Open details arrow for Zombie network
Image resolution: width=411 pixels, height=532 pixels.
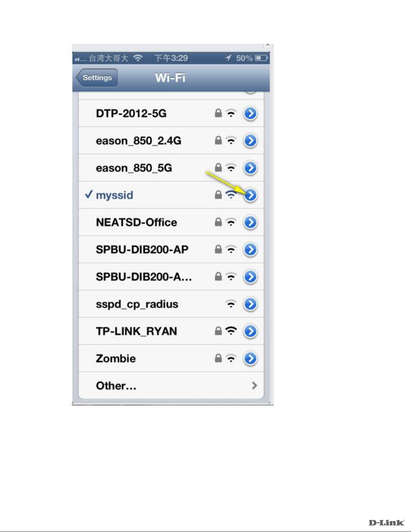pyautogui.click(x=250, y=358)
